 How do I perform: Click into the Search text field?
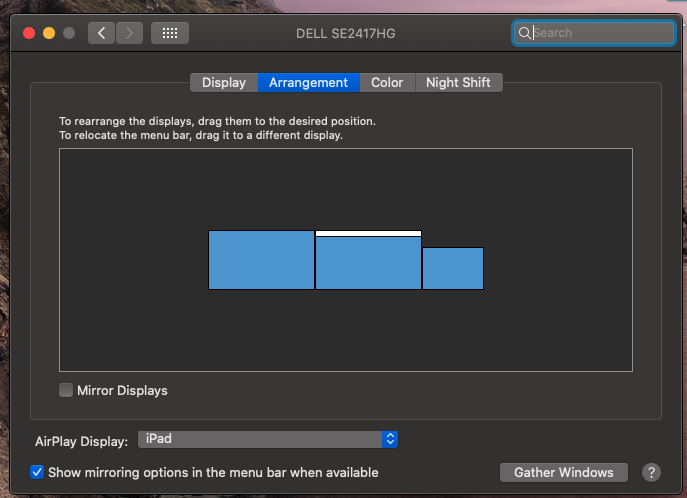600,33
